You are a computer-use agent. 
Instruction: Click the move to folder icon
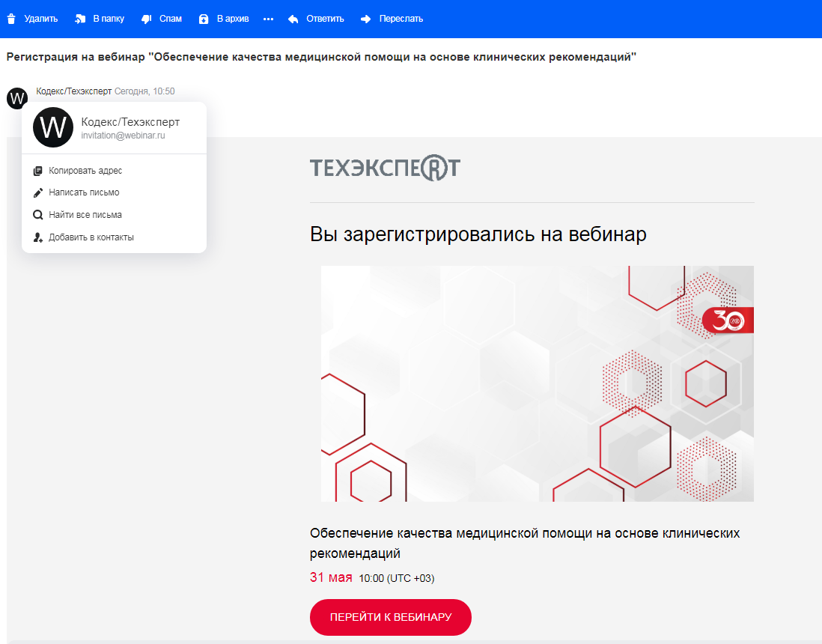click(x=80, y=19)
